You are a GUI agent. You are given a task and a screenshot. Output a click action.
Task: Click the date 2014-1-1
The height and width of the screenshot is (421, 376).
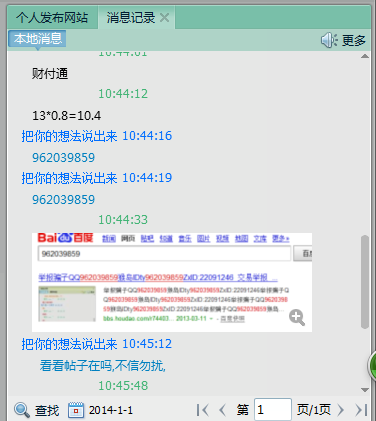111,410
